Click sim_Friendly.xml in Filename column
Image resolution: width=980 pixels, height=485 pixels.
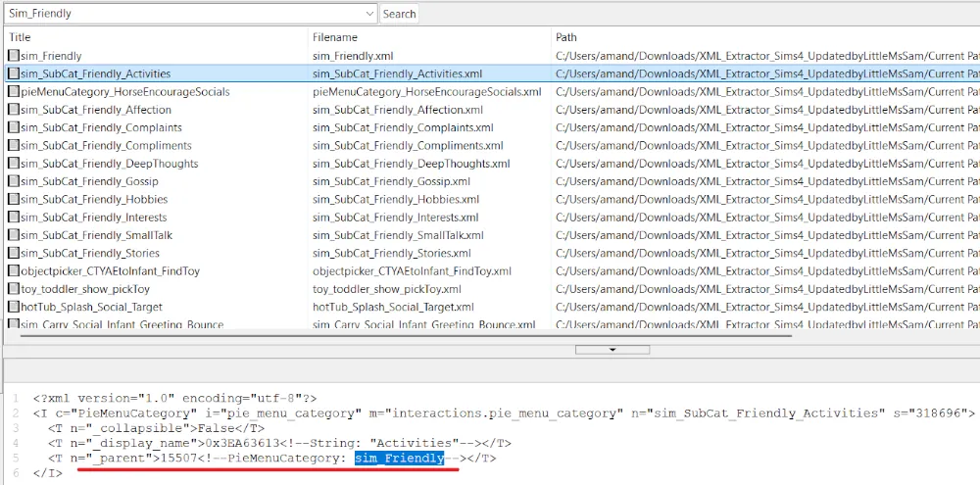pyautogui.click(x=353, y=56)
